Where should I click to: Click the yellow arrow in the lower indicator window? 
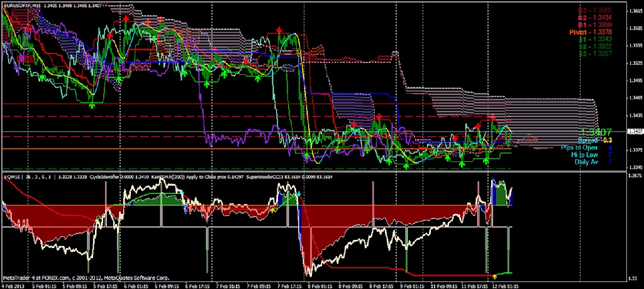coord(494,275)
